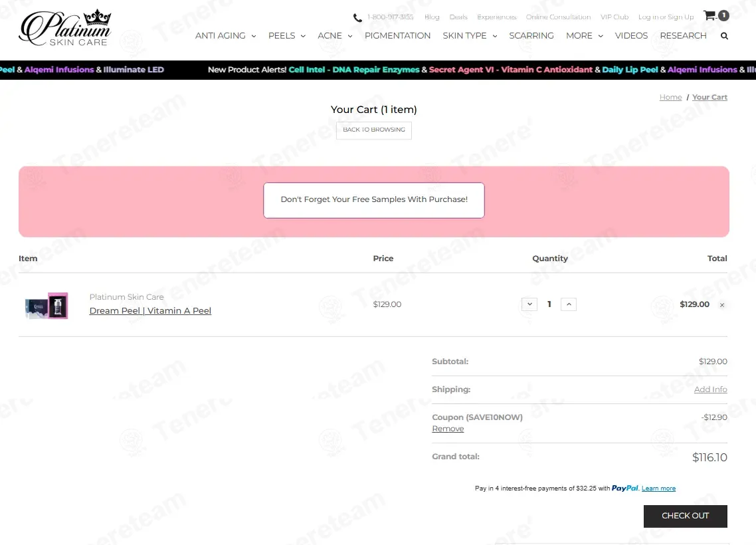Screen dimensions: 756x545
Task: Call the 1-800-917-3155 number link
Action: (390, 17)
